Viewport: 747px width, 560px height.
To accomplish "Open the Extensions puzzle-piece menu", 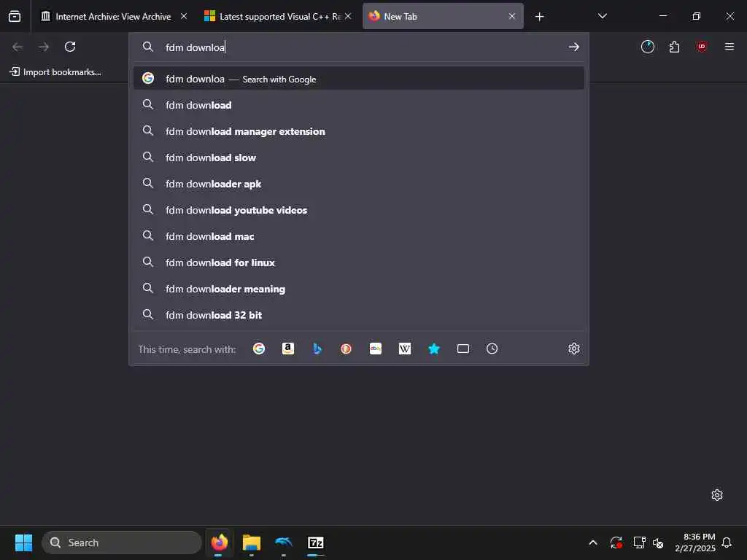I will pyautogui.click(x=674, y=47).
